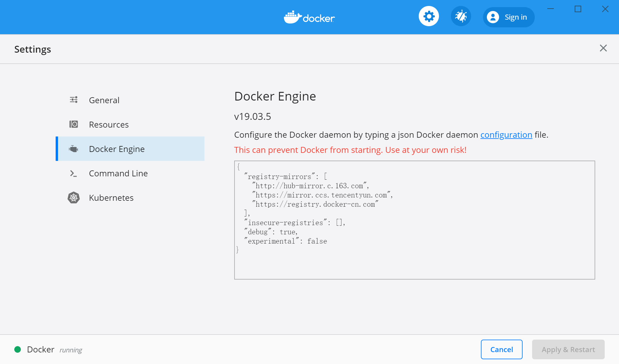
Task: Go to the Kubernetes tab
Action: [130, 197]
